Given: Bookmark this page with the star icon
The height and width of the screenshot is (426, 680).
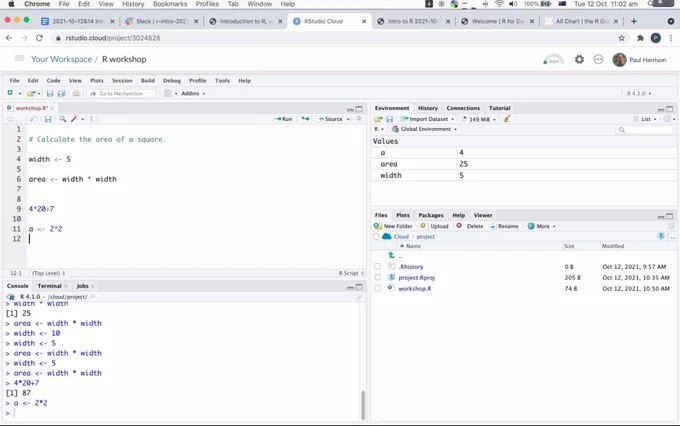Looking at the screenshot, I should (x=621, y=38).
